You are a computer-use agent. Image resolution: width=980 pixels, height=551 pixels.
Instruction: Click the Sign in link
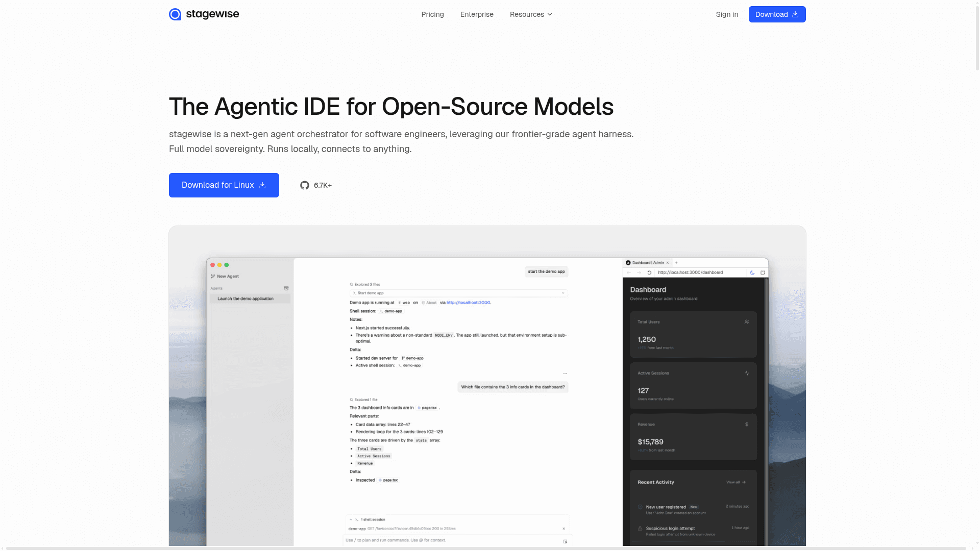(x=727, y=14)
